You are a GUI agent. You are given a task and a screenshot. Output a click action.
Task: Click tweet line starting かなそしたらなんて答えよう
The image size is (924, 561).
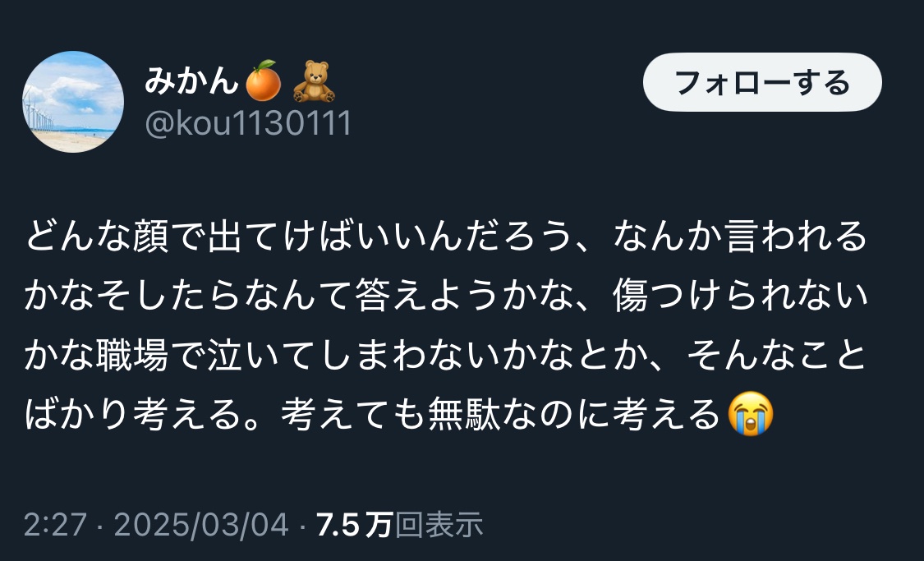point(446,296)
